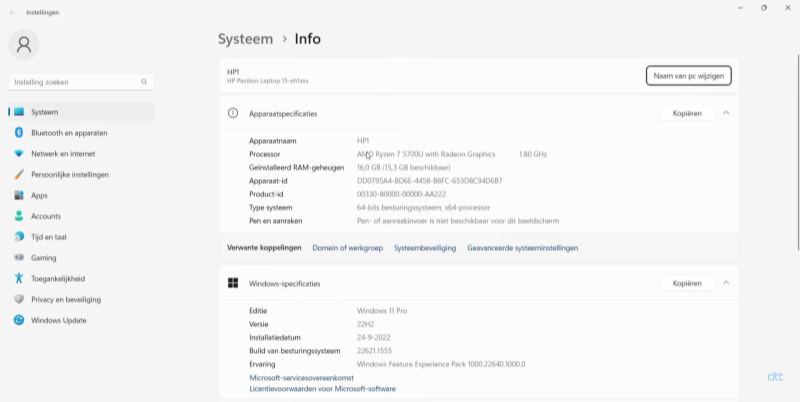The width and height of the screenshot is (800, 402).
Task: Click the Apparaatspecificaties section heading
Action: pyautogui.click(x=283, y=114)
